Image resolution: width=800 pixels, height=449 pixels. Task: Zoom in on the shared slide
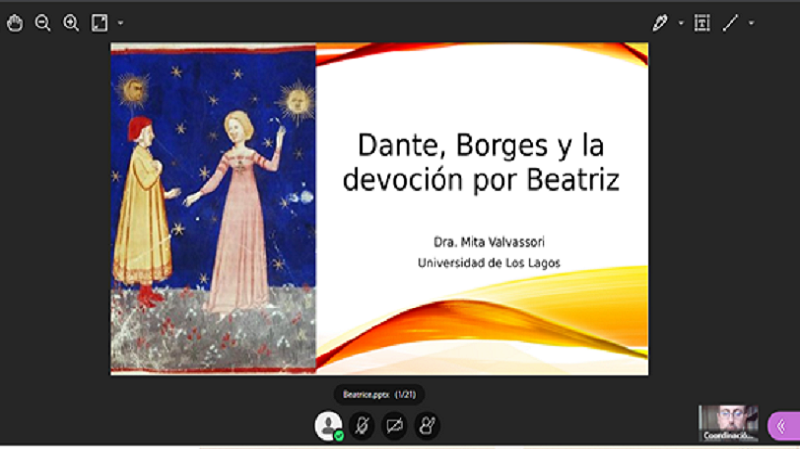pos(71,23)
